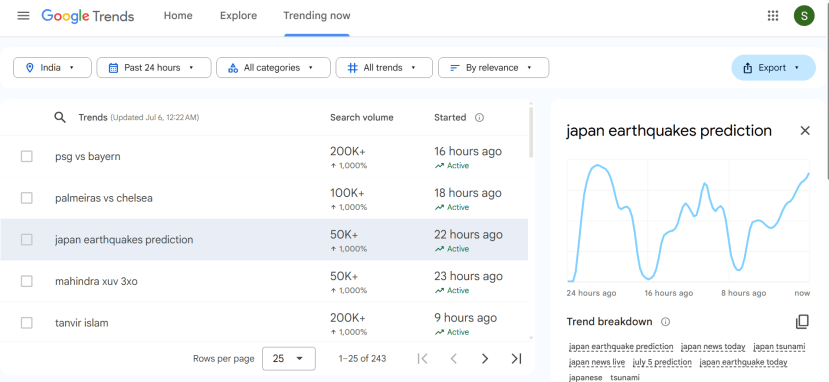The width and height of the screenshot is (829, 382).
Task: Click the shapes icon in All categories filter
Action: point(233,68)
